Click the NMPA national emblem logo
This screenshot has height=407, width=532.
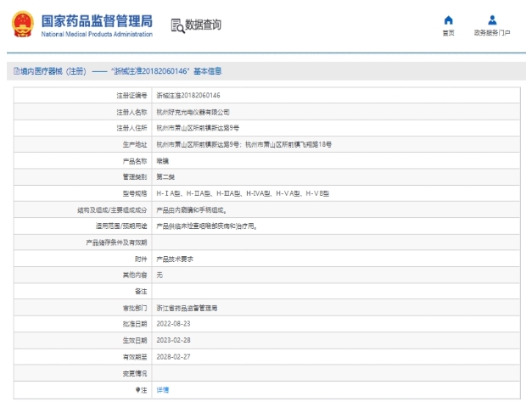pos(22,25)
